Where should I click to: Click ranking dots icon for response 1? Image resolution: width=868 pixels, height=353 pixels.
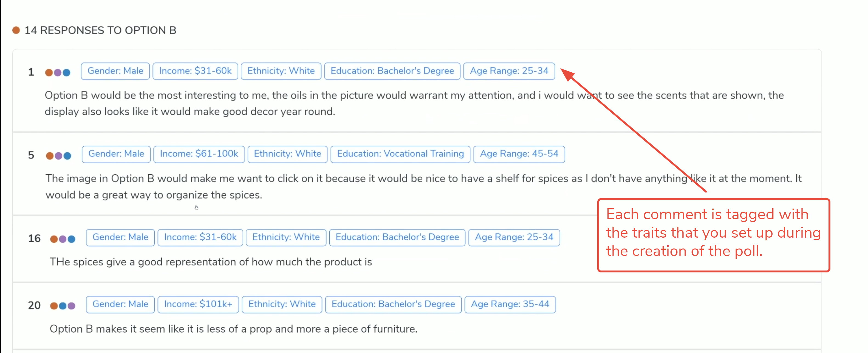pyautogui.click(x=58, y=72)
